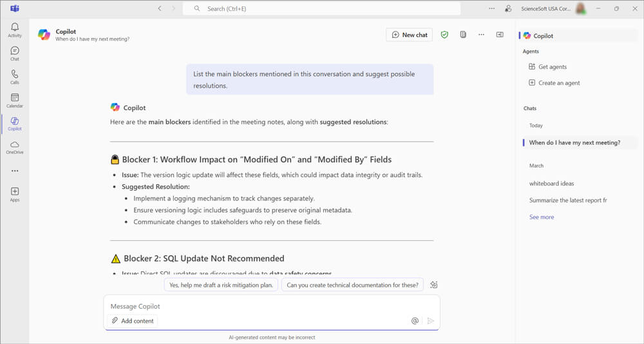Click the See more chats link
This screenshot has width=644, height=344.
pyautogui.click(x=541, y=217)
